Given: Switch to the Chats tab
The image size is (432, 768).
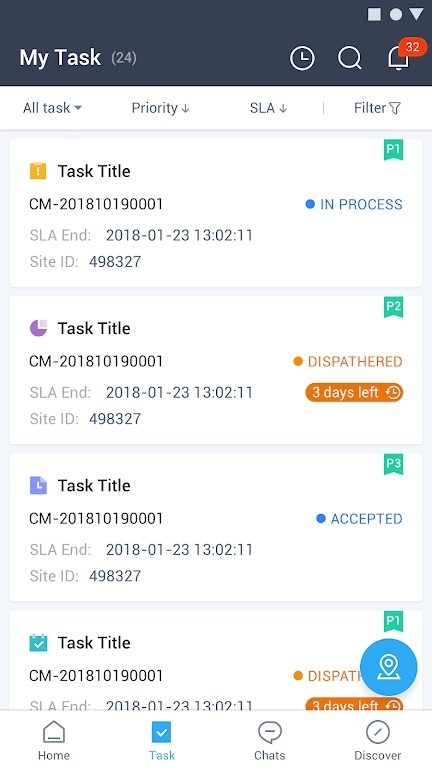Looking at the screenshot, I should 270,740.
